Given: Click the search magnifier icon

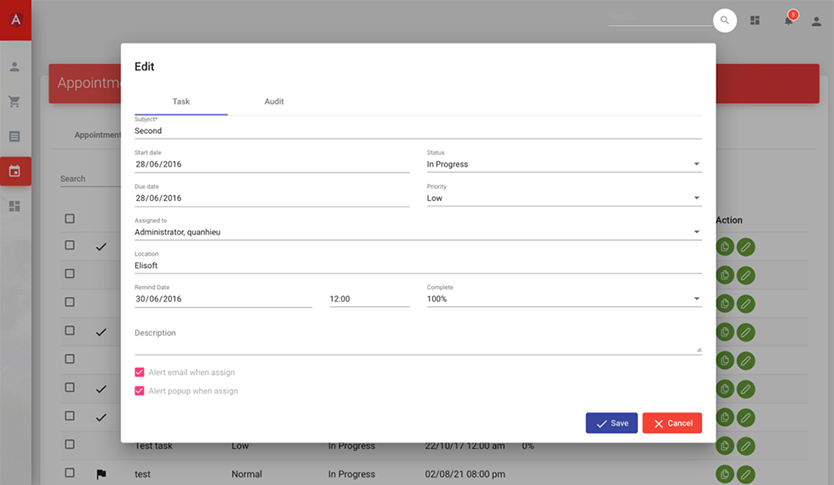Looking at the screenshot, I should (724, 20).
